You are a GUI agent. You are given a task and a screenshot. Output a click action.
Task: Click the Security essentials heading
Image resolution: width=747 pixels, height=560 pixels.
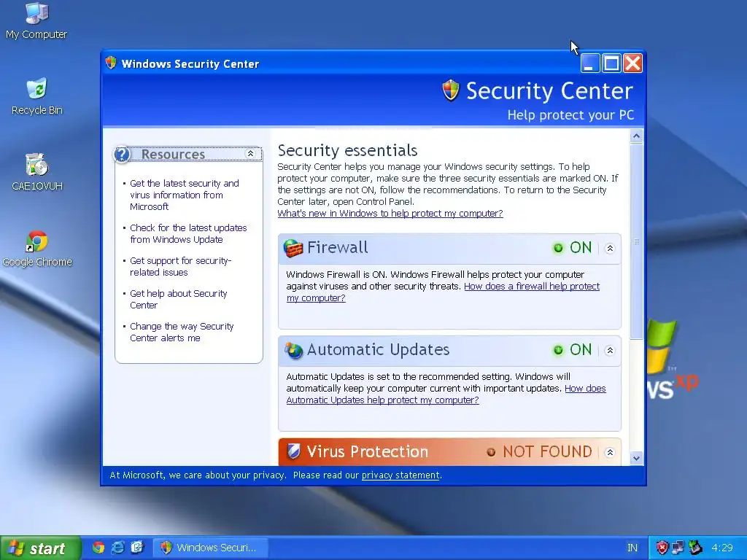347,150
